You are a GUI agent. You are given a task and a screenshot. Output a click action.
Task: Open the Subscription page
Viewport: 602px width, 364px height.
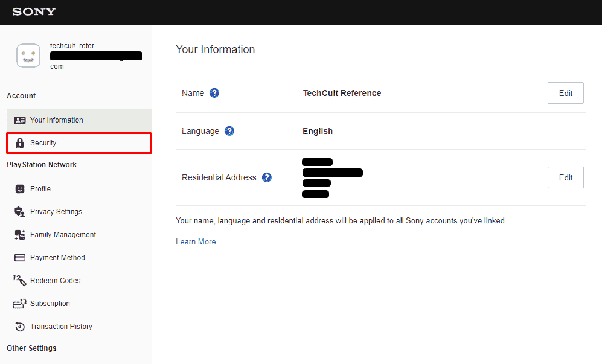click(x=79, y=304)
